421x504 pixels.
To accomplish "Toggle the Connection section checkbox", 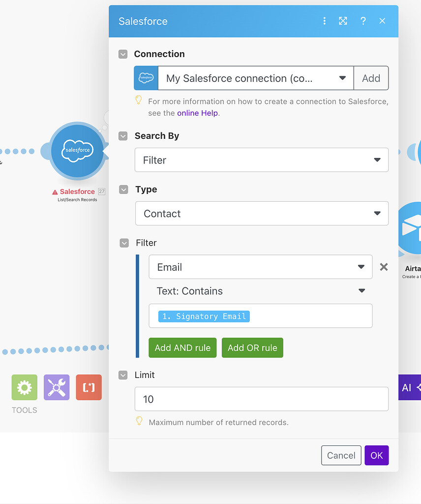I will [123, 54].
